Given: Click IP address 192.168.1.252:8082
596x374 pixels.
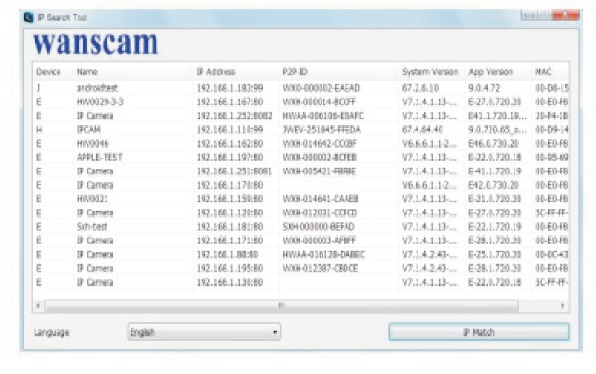Looking at the screenshot, I should coord(235,116).
